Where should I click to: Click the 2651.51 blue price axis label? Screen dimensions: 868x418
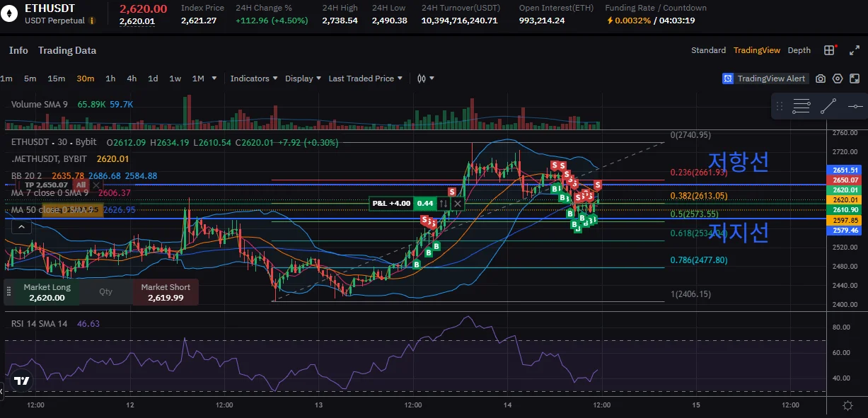(845, 170)
